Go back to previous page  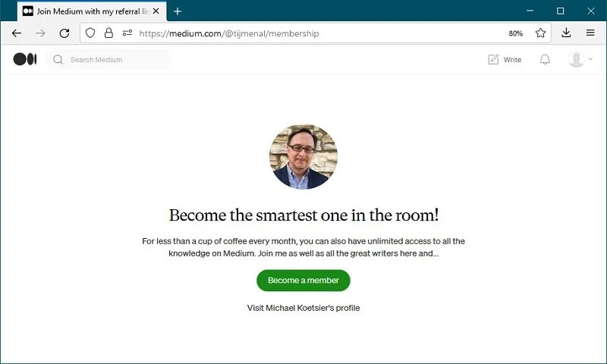click(17, 33)
